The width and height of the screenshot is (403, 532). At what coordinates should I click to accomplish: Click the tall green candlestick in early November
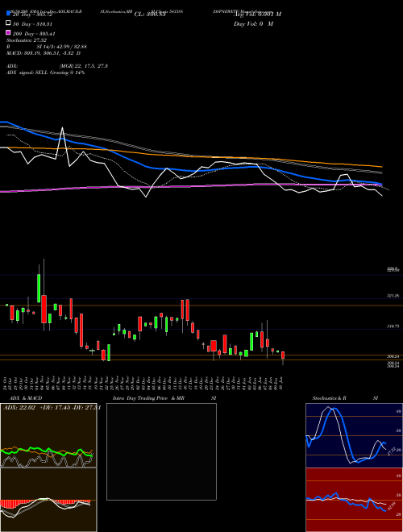(x=39, y=288)
